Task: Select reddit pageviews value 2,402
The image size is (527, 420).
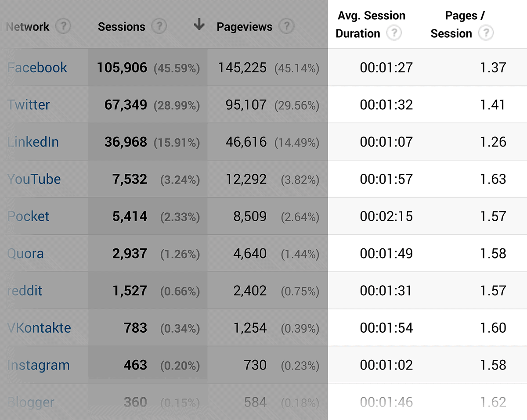Action: (250, 291)
